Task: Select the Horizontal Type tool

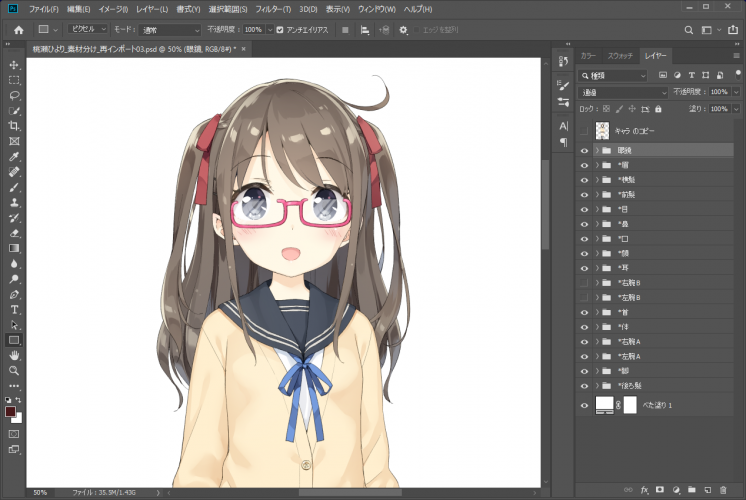Action: pos(14,310)
